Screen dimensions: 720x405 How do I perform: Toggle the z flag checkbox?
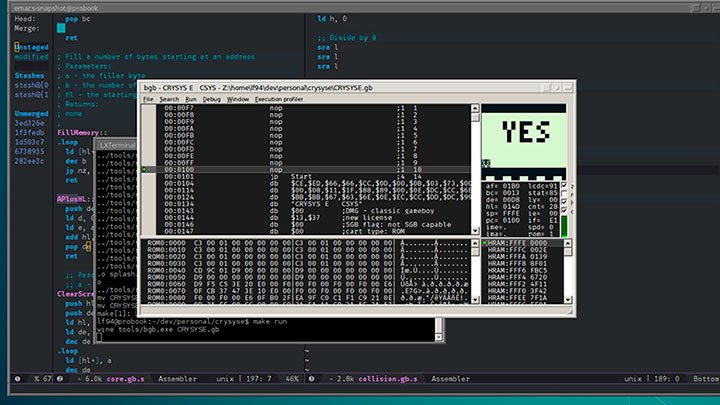(563, 185)
